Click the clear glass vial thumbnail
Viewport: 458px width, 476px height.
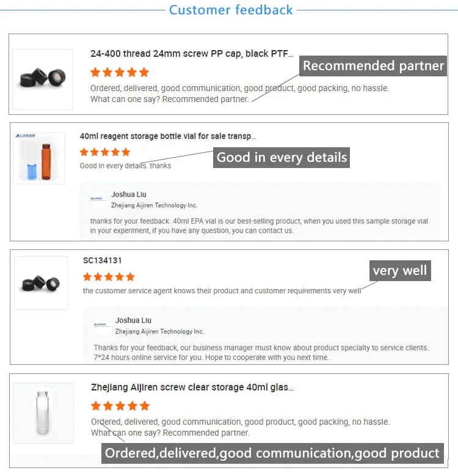[43, 413]
